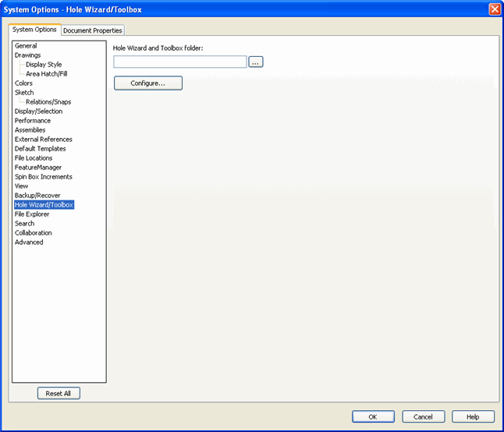The image size is (504, 432).
Task: Choose Display/Selection options
Action: tap(38, 111)
